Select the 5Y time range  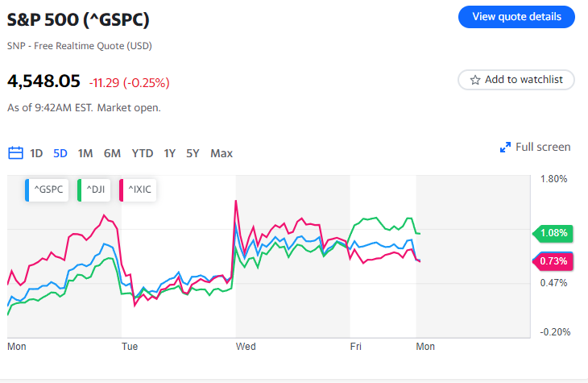(x=193, y=153)
